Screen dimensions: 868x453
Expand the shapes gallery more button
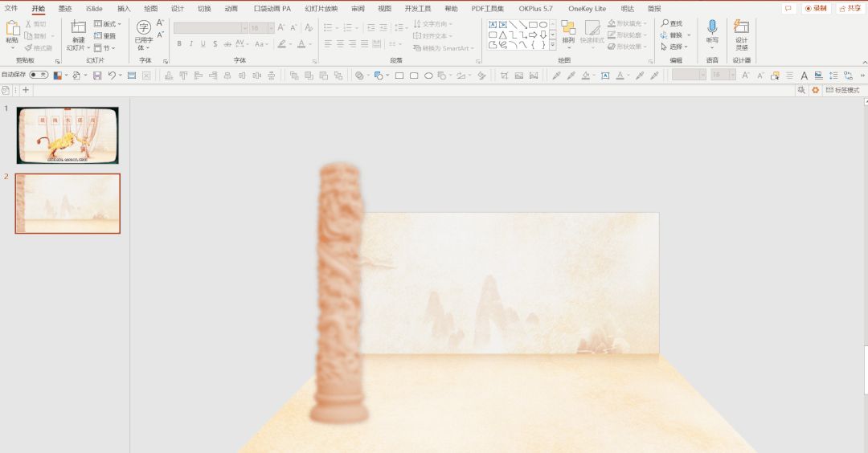point(552,45)
